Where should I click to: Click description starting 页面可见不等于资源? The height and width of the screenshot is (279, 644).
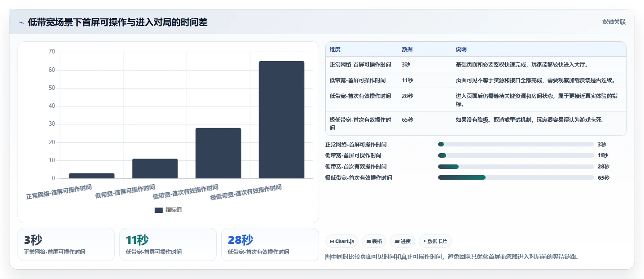tap(535, 80)
